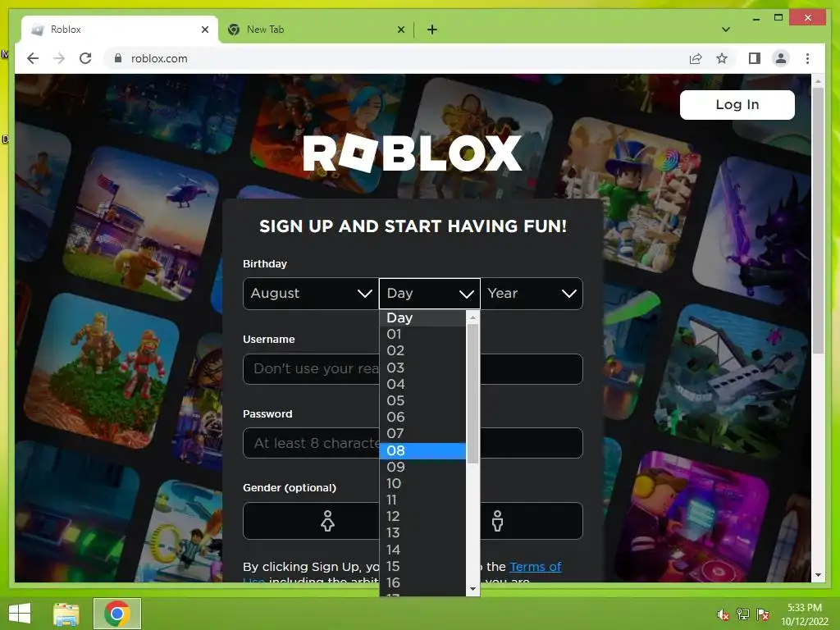Click the network tray icon
This screenshot has height=630, width=840.
tap(742, 614)
